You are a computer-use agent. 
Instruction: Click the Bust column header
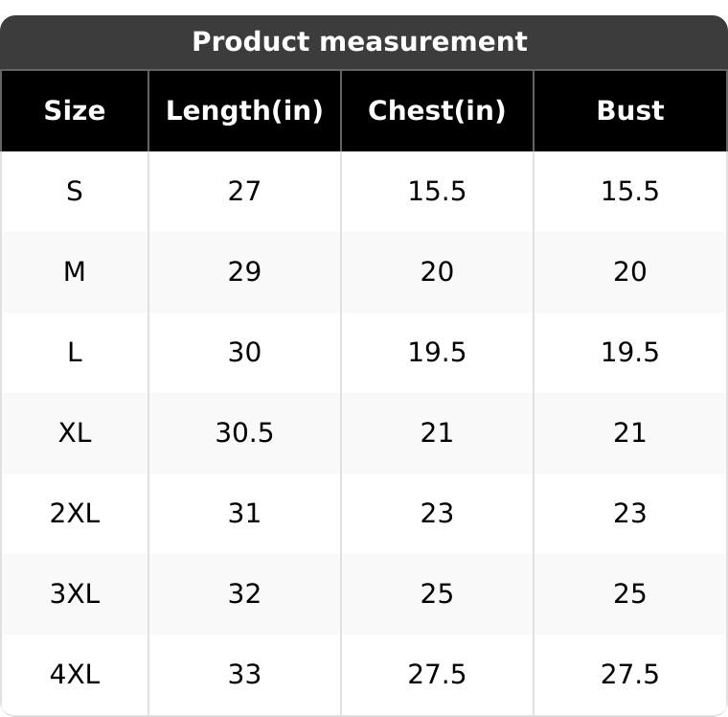630,111
